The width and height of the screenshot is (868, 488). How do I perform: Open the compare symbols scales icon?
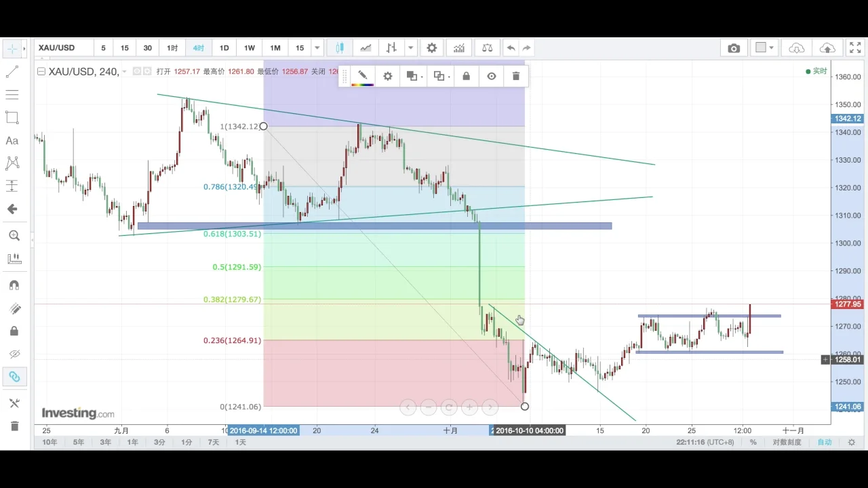click(x=487, y=48)
